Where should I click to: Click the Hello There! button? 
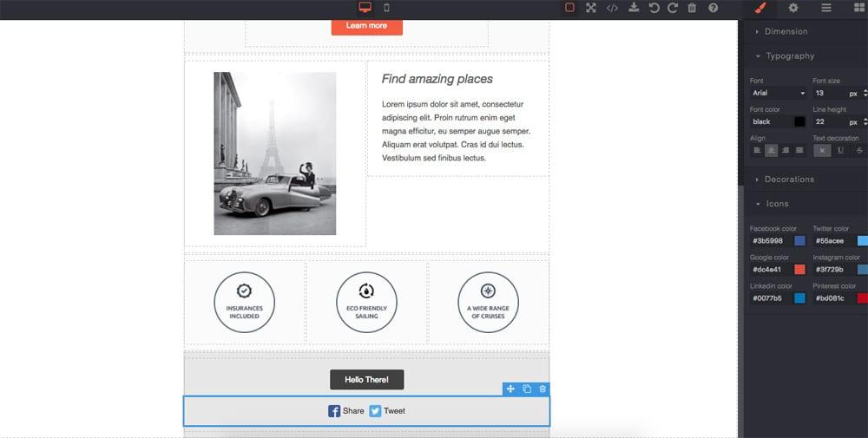(x=366, y=380)
